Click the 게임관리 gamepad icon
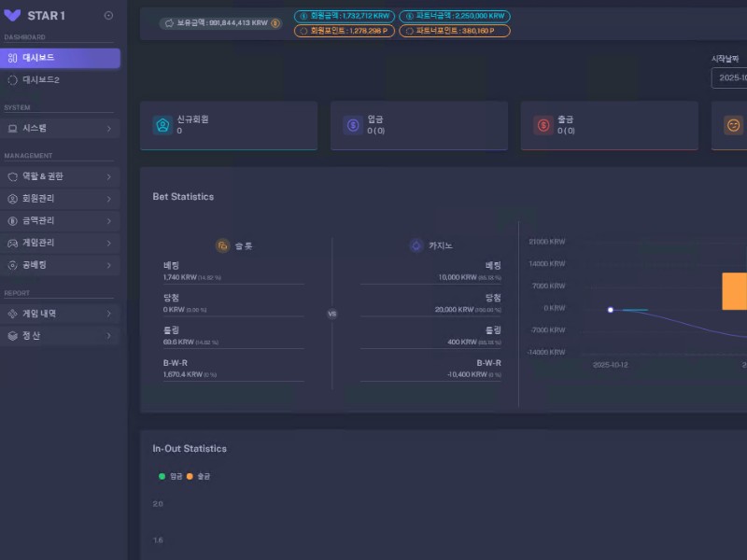 13,243
